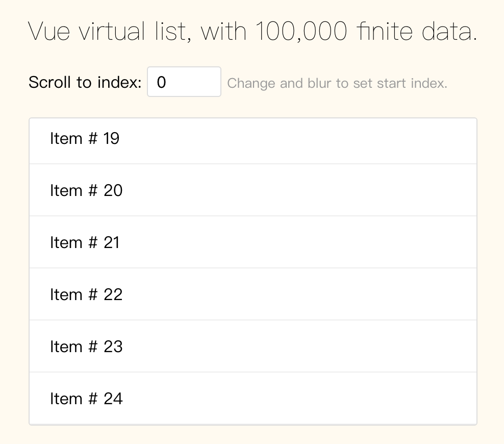
Task: Click the "Item # 21" text label
Action: click(85, 242)
